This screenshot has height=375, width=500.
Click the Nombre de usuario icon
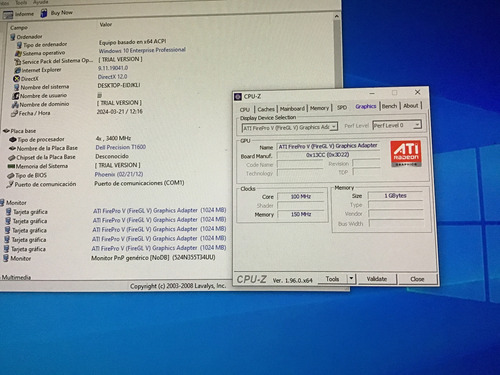coord(15,96)
